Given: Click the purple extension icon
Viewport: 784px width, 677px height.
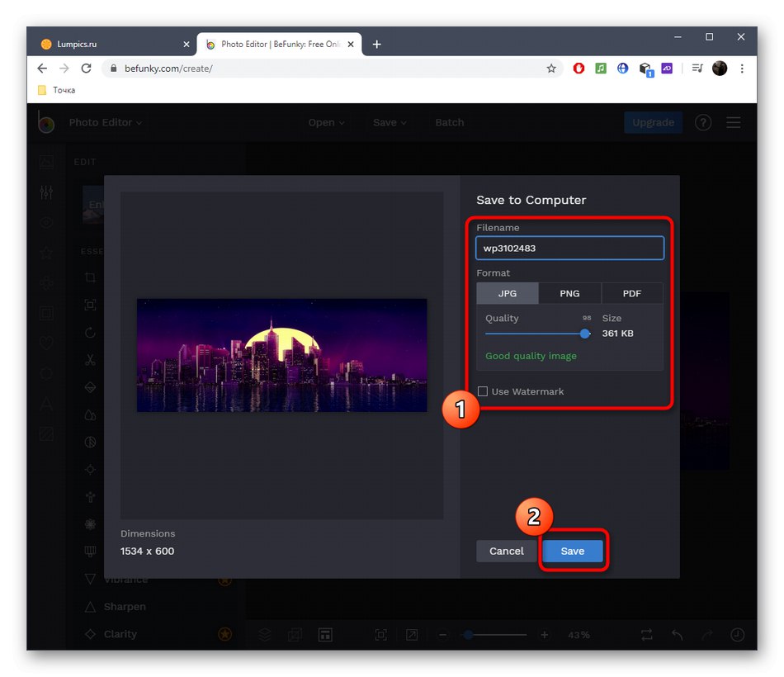Looking at the screenshot, I should tap(667, 69).
